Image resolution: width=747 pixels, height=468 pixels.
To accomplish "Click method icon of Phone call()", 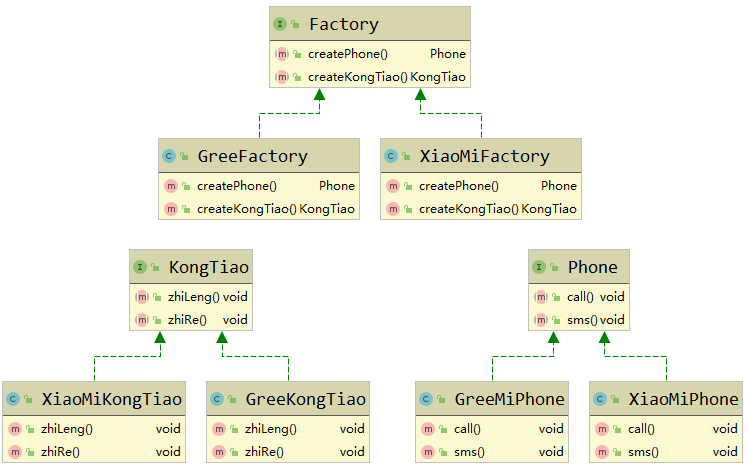I will [541, 297].
